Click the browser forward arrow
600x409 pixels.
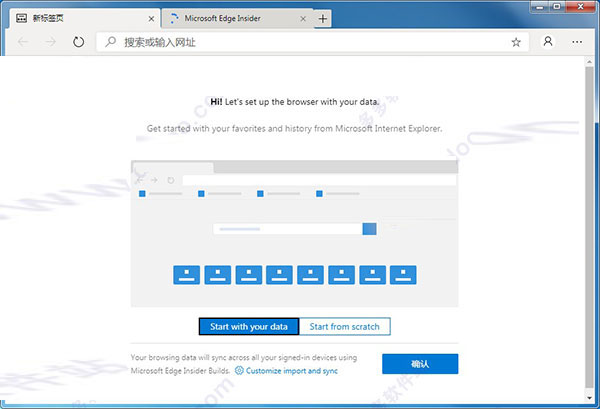pyautogui.click(x=51, y=42)
